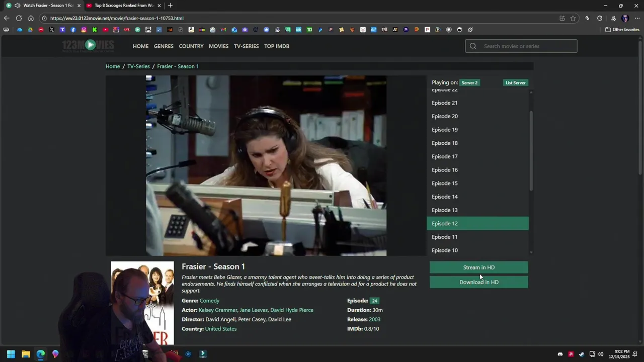
Task: Reload the page with the refresh icon
Action: (x=19, y=18)
